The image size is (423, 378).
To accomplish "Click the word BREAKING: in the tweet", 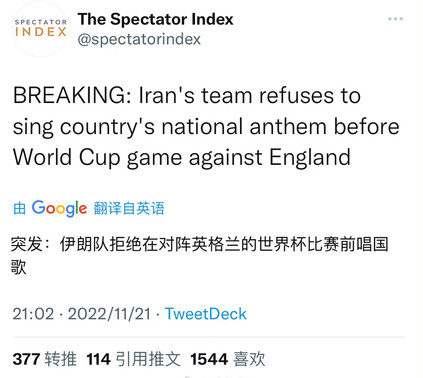I will click(x=72, y=95).
